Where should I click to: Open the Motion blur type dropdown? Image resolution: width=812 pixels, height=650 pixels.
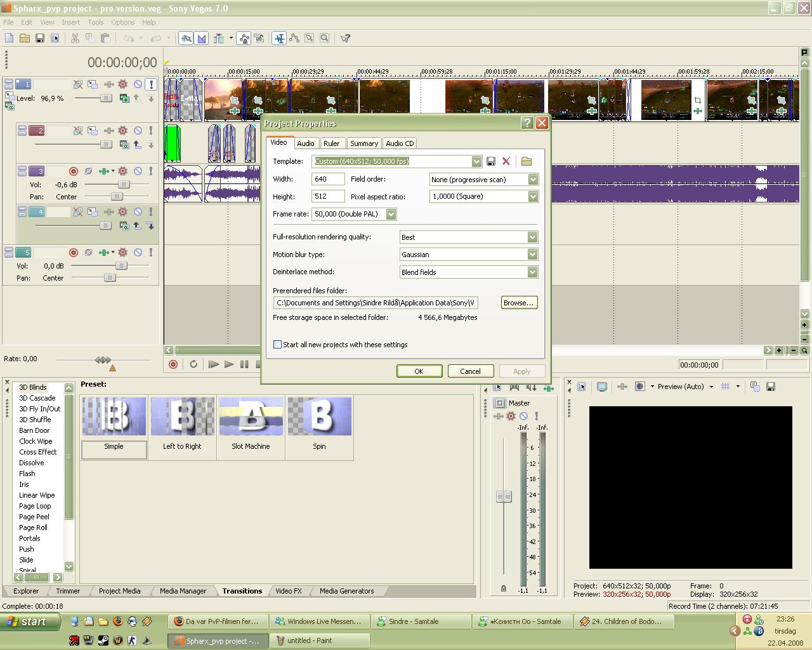(x=532, y=254)
